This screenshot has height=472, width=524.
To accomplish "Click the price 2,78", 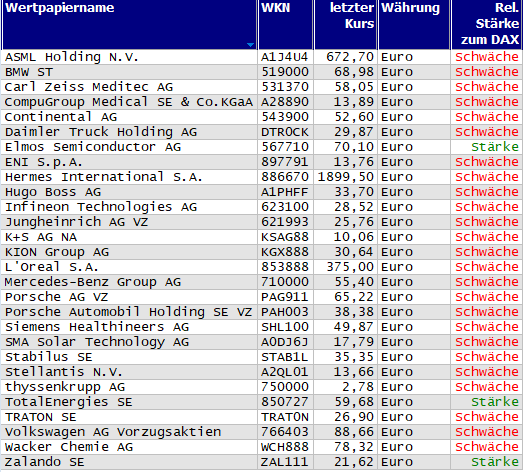I will pos(358,387).
